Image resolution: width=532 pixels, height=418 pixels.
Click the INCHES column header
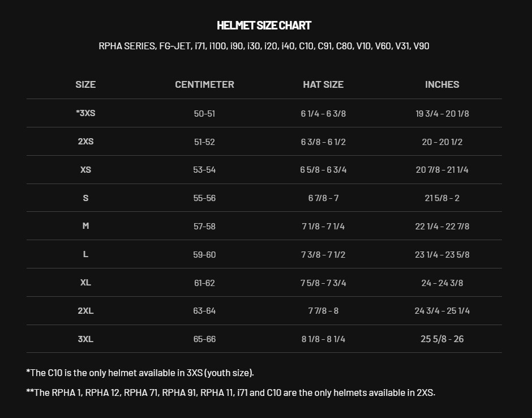(442, 84)
